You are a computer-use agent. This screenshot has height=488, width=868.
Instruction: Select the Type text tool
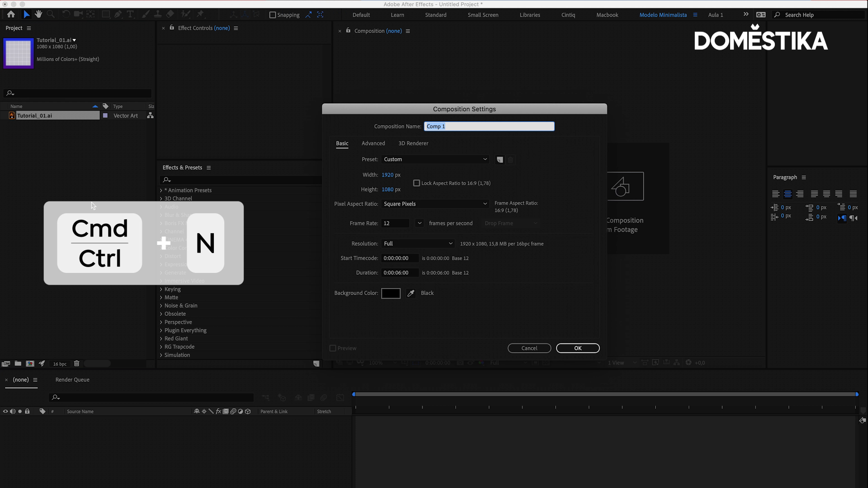[x=130, y=14]
